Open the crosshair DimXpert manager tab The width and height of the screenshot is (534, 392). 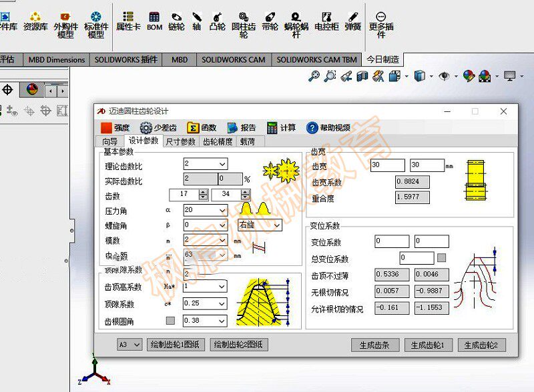click(7, 90)
